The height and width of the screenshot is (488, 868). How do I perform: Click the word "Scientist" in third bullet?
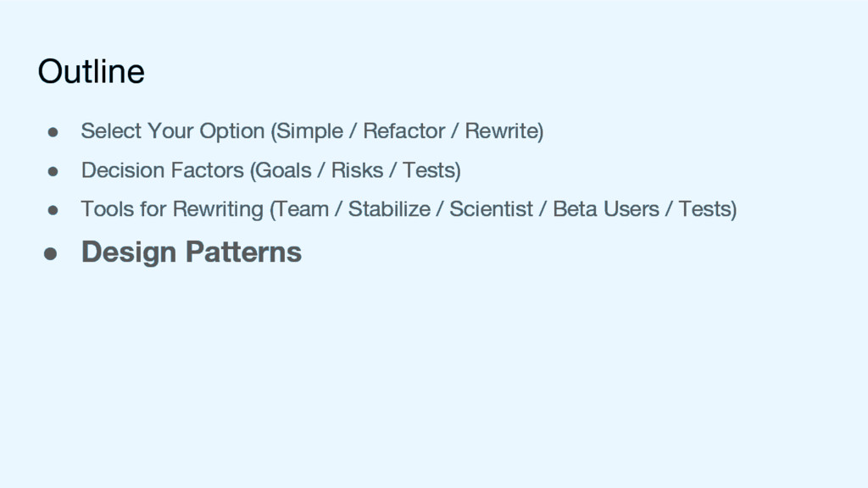(492, 208)
